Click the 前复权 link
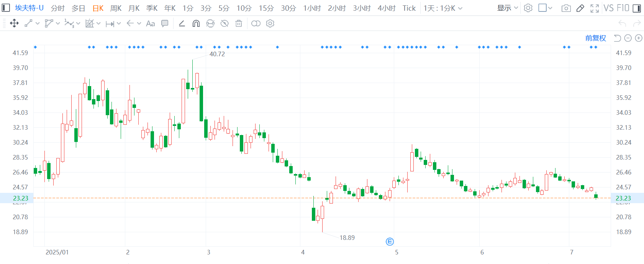 pyautogui.click(x=596, y=38)
